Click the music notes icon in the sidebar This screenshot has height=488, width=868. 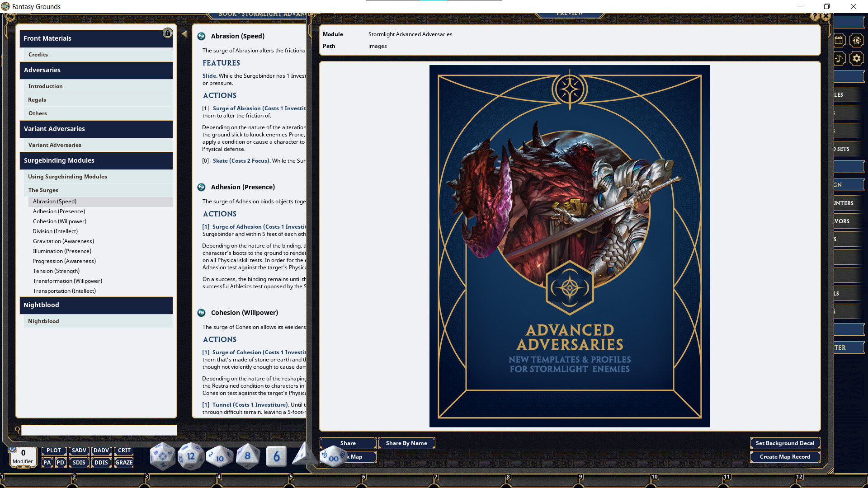840,58
